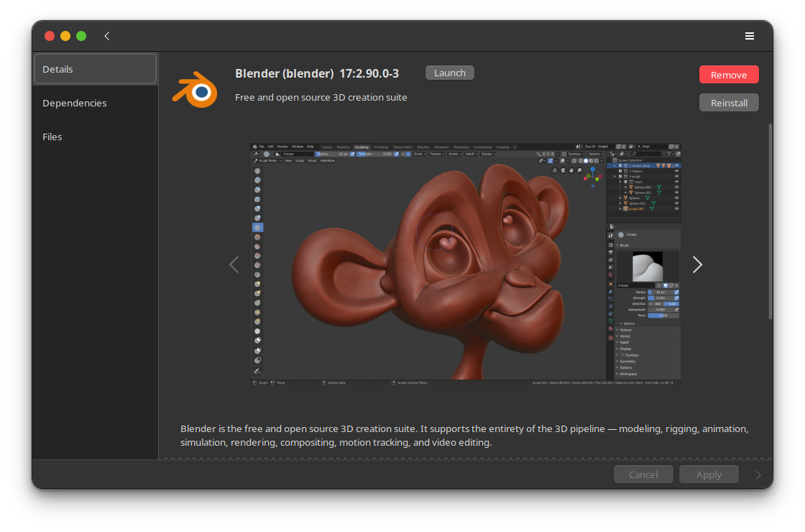Launch the Blender application

pyautogui.click(x=450, y=73)
